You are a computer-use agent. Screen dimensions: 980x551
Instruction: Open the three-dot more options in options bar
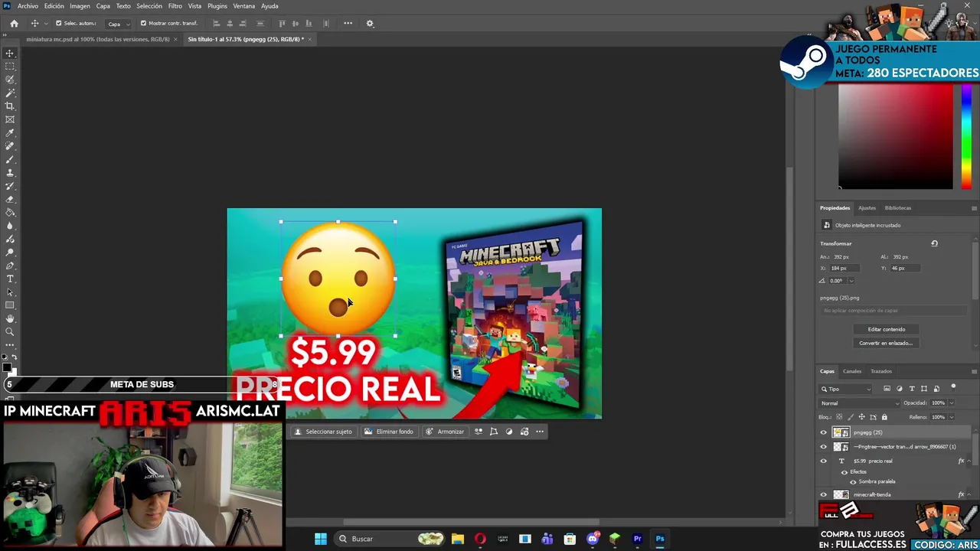point(348,23)
